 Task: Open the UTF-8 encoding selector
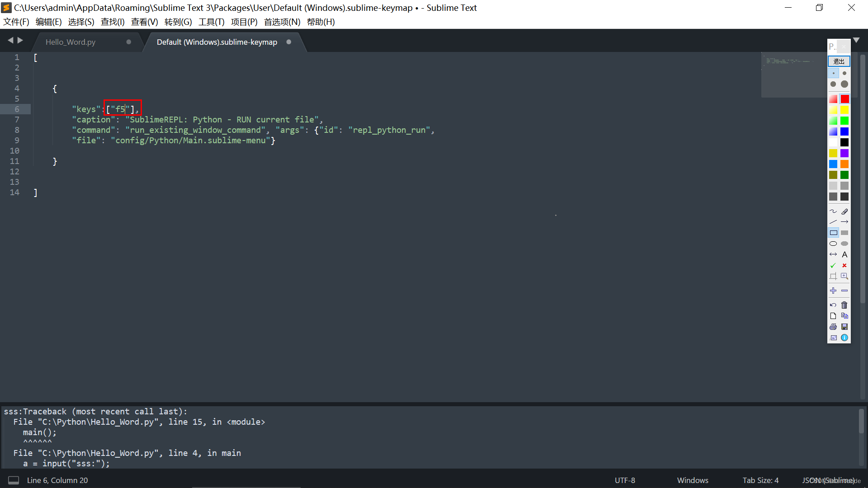(x=625, y=480)
